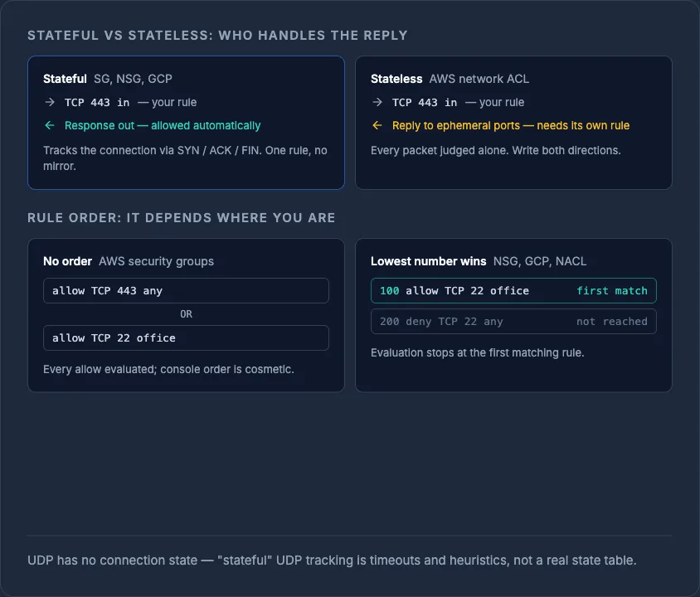This screenshot has width=700, height=597.
Task: Click the 'OR' separator label
Action: coord(186,314)
